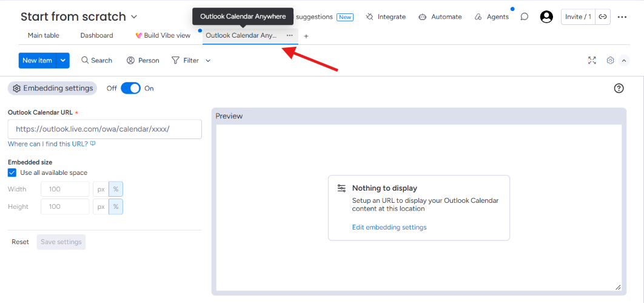Copy board link icon next to Invite
Image resolution: width=644 pixels, height=303 pixels.
[x=603, y=17]
